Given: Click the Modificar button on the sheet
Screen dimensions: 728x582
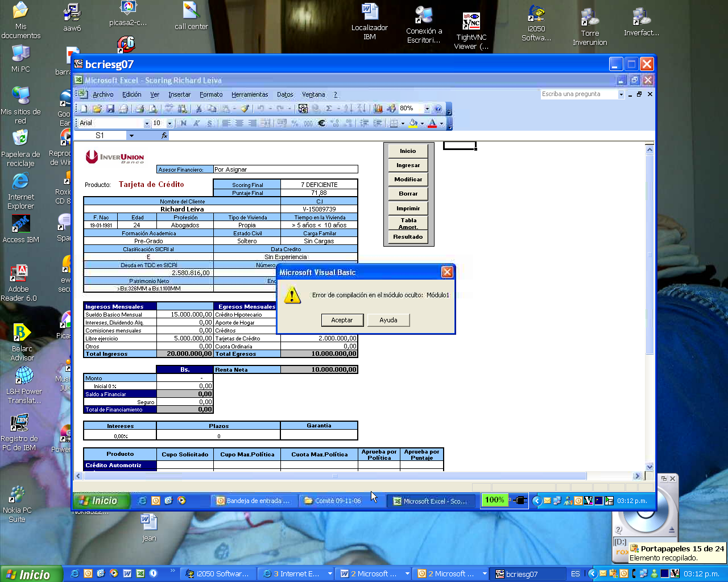Looking at the screenshot, I should click(x=408, y=180).
